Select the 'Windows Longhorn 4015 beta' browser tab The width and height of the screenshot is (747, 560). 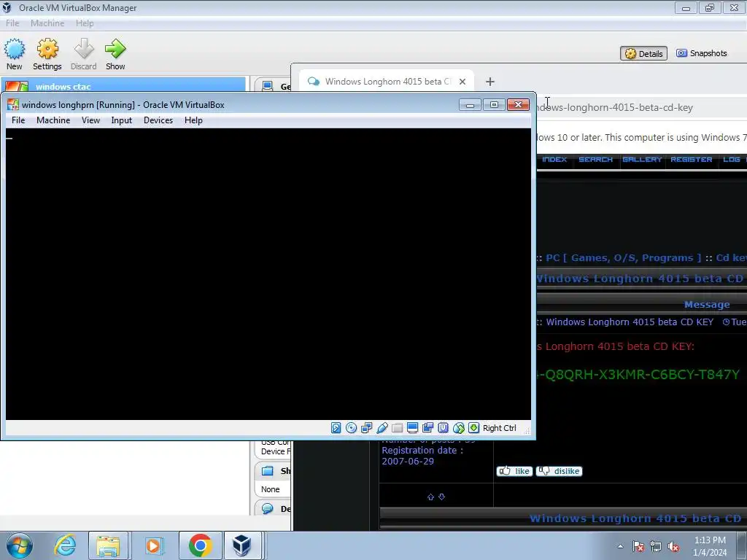coord(387,82)
